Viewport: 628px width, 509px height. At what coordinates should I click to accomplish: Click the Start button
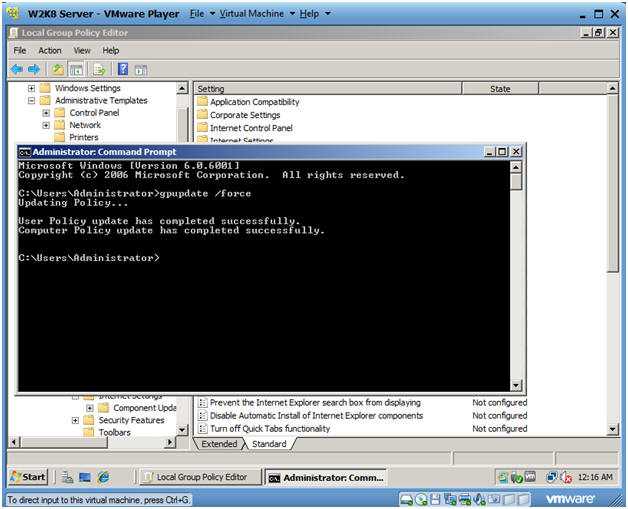(28, 477)
